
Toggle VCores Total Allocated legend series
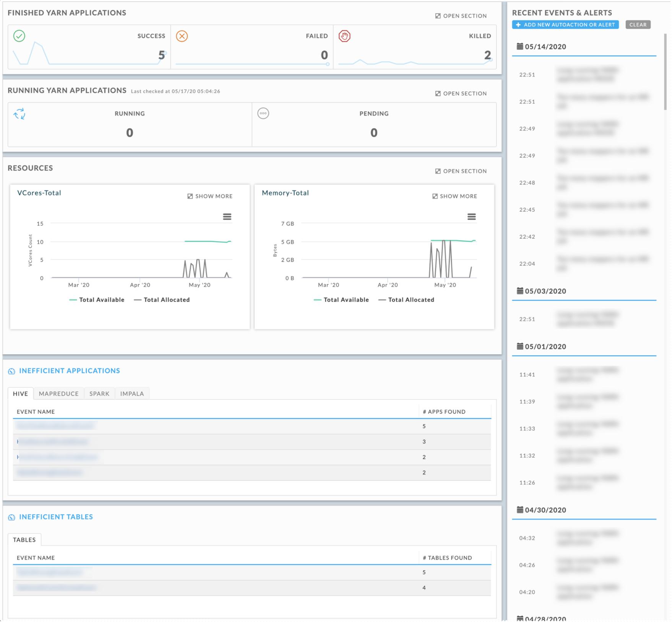[162, 300]
